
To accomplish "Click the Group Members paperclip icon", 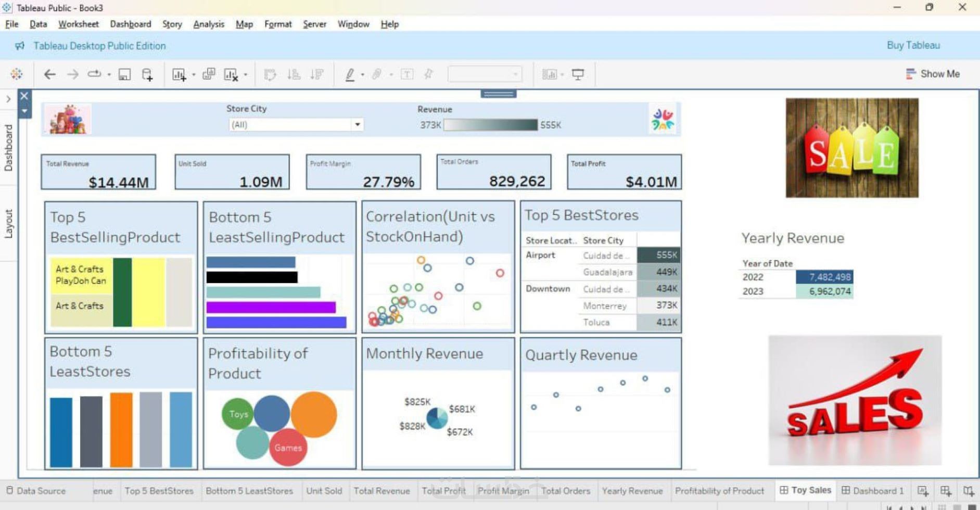I will click(x=377, y=74).
